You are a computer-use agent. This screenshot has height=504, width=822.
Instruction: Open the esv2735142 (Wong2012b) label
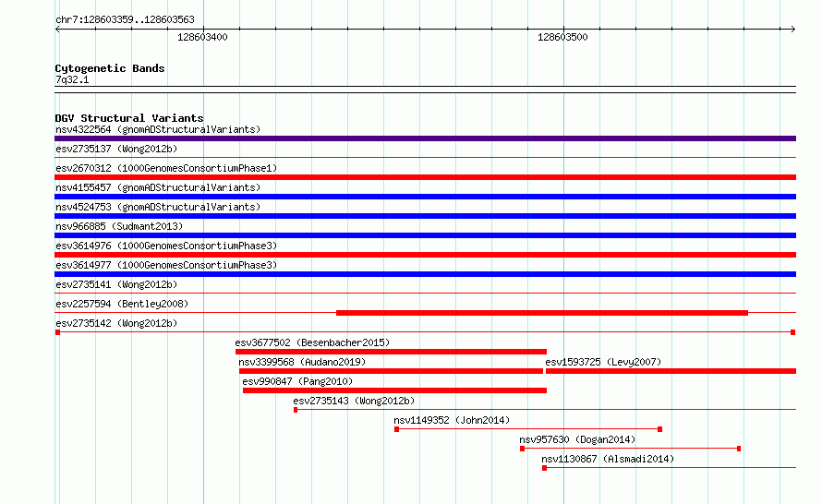click(116, 323)
